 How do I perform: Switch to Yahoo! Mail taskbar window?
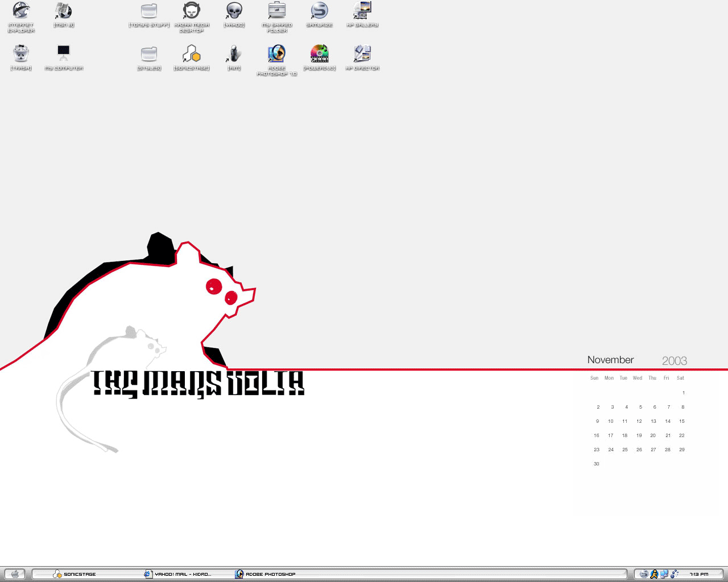click(x=178, y=574)
